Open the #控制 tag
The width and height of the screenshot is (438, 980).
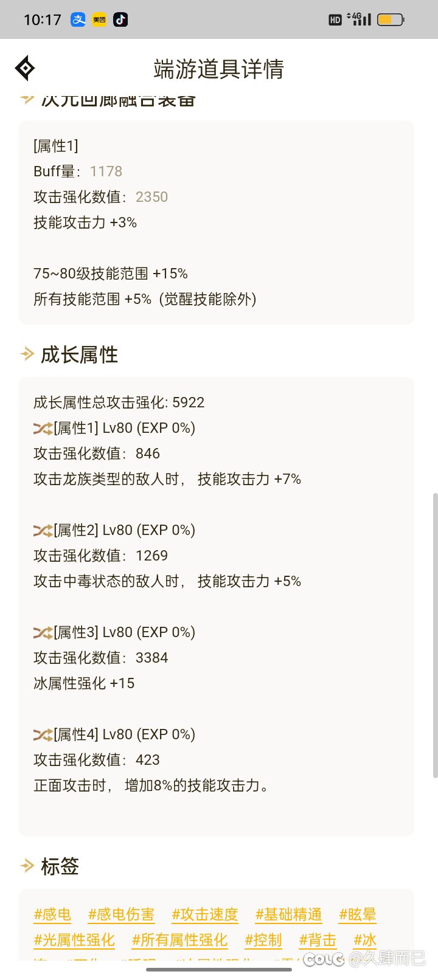(x=263, y=940)
